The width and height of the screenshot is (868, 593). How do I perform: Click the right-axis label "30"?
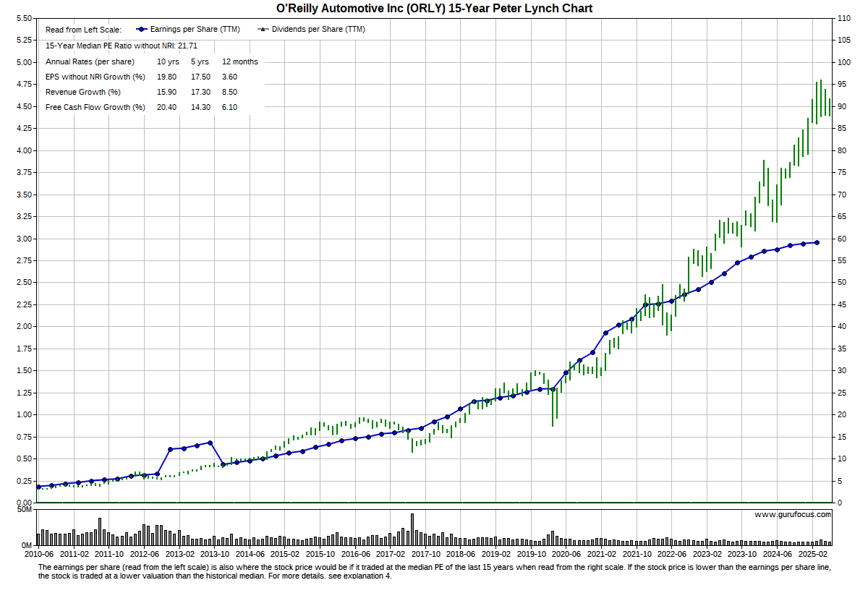(843, 371)
